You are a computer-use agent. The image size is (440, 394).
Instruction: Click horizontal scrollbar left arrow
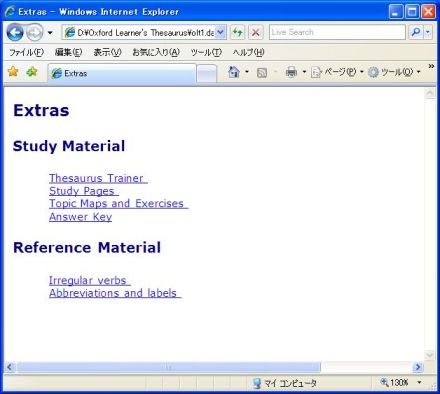[9, 367]
